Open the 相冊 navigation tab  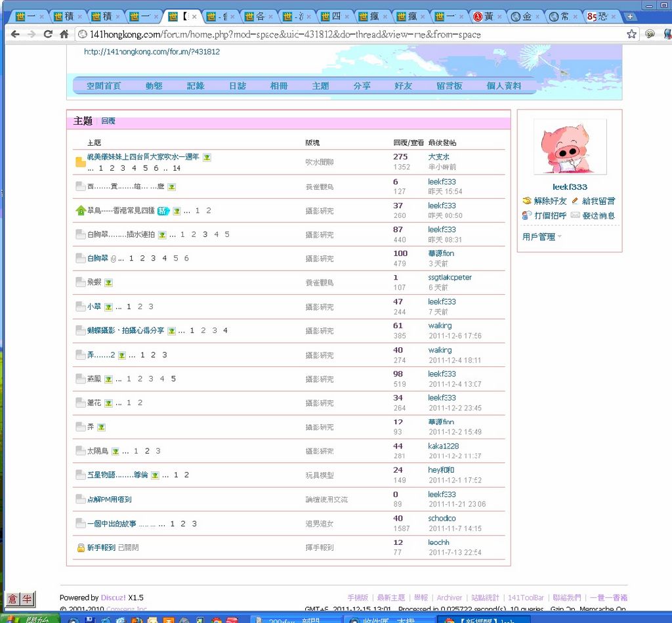pos(279,86)
